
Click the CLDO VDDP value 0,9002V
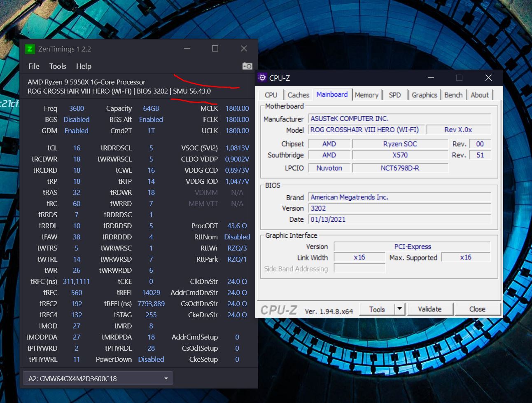click(237, 159)
